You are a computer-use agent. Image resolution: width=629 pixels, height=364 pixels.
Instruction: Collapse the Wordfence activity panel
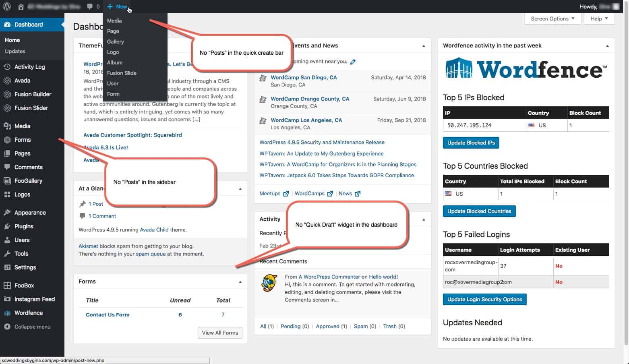[x=607, y=45]
